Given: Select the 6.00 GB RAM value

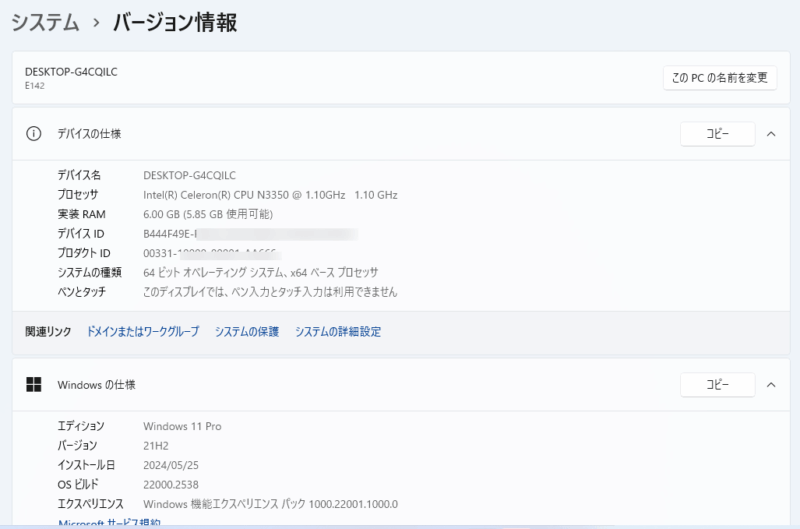Looking at the screenshot, I should [208, 214].
